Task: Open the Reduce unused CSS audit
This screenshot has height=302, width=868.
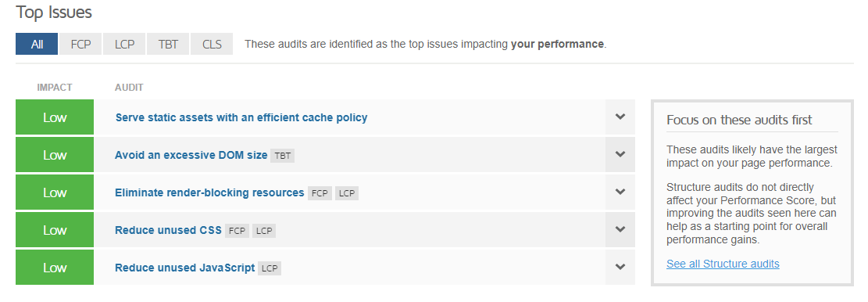Action: click(x=168, y=230)
